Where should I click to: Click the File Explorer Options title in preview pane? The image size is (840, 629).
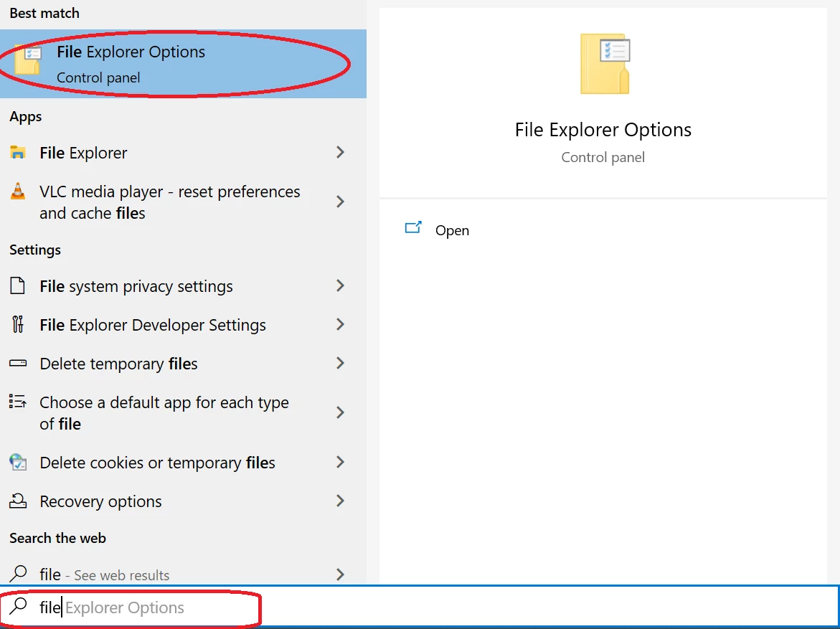(x=603, y=130)
